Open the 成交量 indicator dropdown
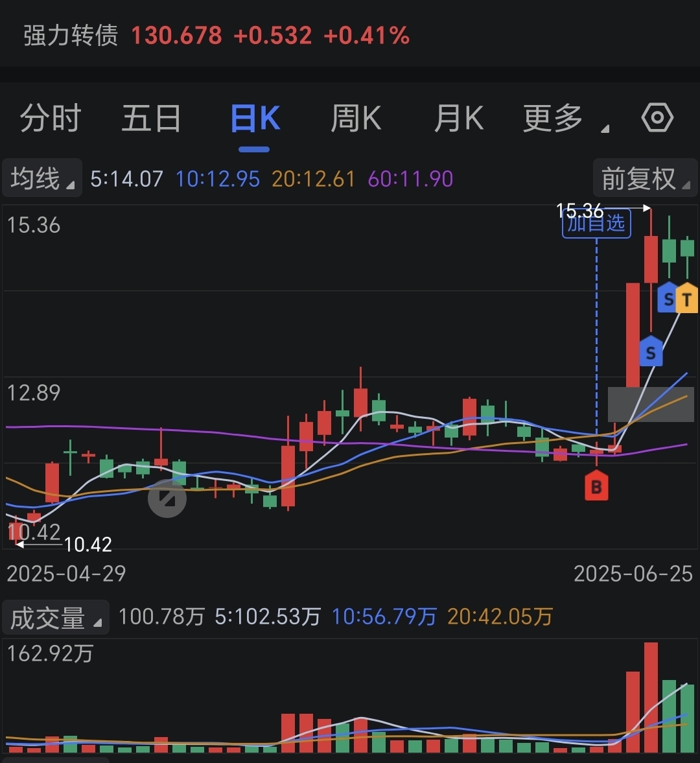Image resolution: width=700 pixels, height=763 pixels. pyautogui.click(x=56, y=618)
